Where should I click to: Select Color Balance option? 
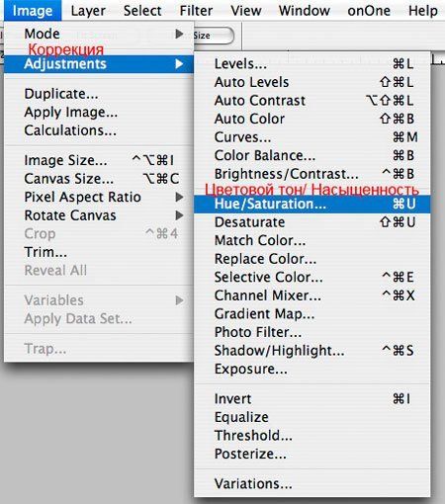(311, 155)
